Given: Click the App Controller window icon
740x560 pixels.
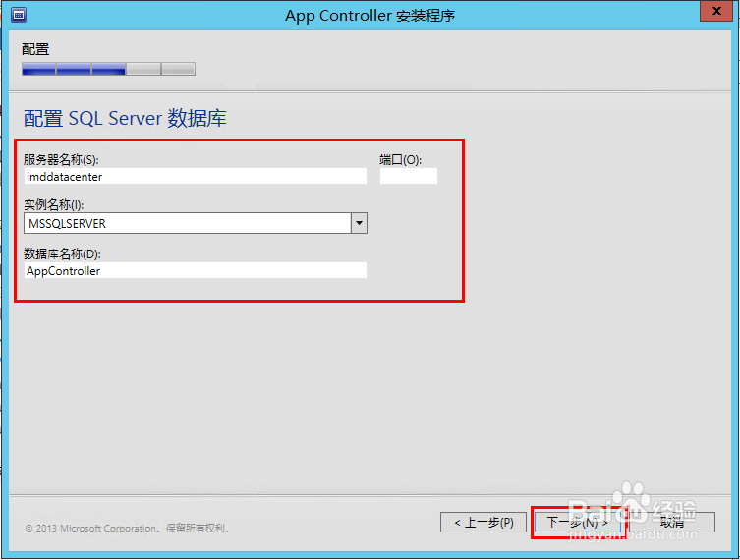Looking at the screenshot, I should pos(19,15).
